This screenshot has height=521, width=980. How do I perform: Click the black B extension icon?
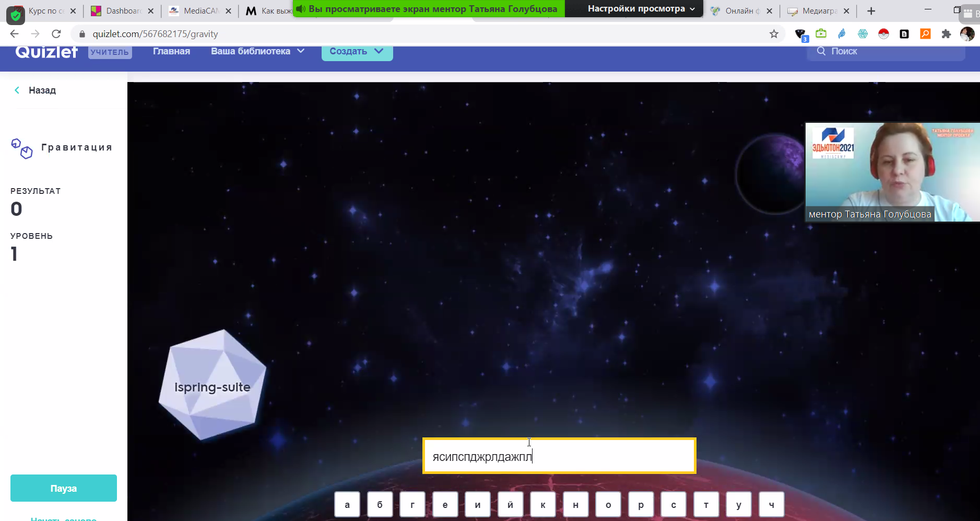(x=904, y=34)
